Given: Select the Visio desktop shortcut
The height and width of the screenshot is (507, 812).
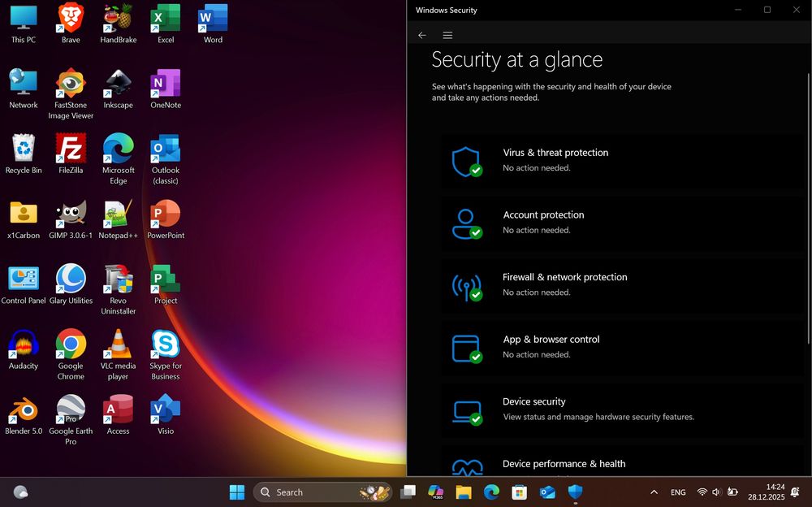Looking at the screenshot, I should point(166,415).
